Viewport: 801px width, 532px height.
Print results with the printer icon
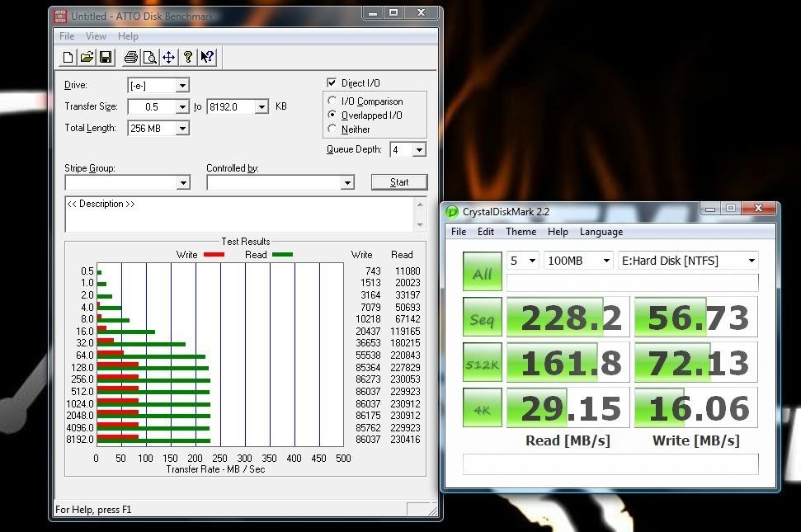[x=130, y=57]
